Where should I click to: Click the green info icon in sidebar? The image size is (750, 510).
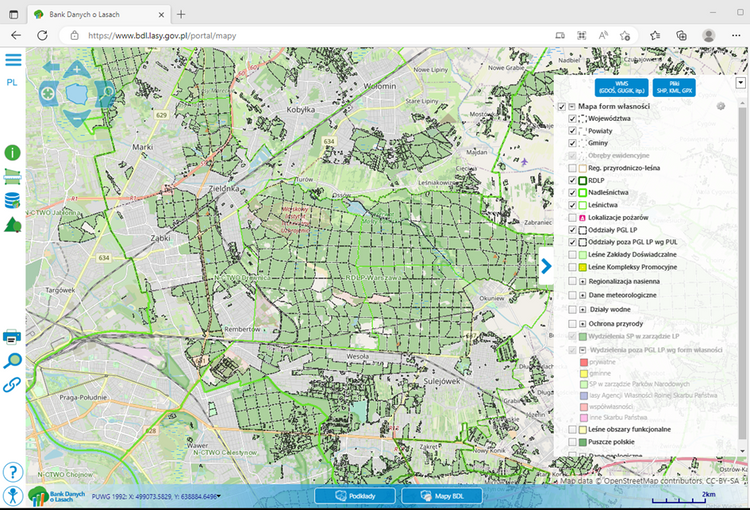pyautogui.click(x=13, y=153)
